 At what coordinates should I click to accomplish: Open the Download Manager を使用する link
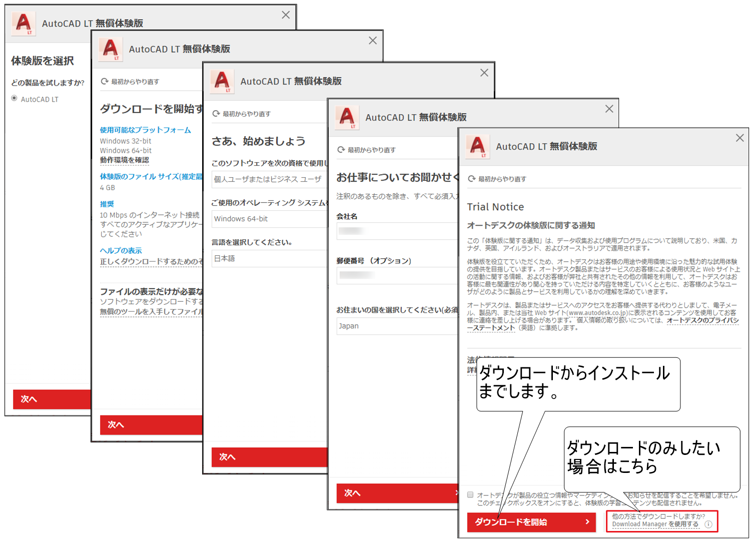pos(655,524)
